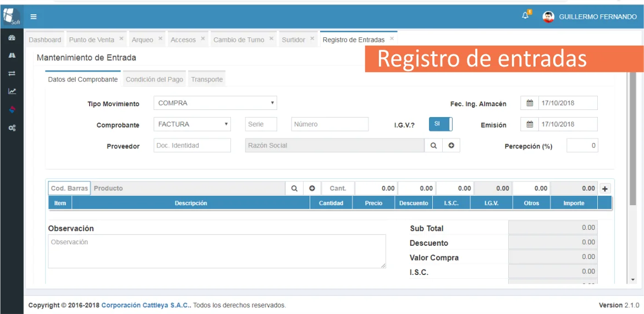Close the Surtidor tab
This screenshot has width=644, height=314.
312,39
